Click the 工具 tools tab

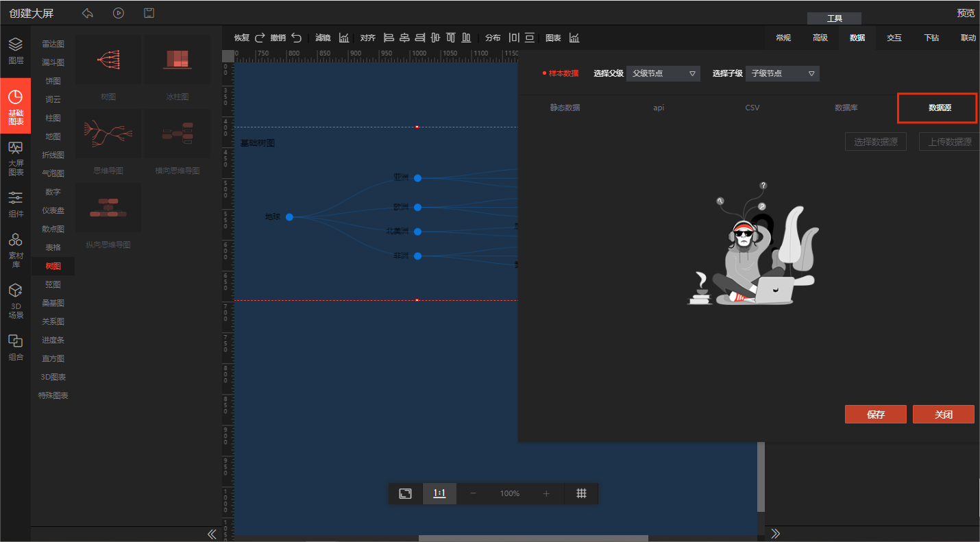pyautogui.click(x=834, y=19)
